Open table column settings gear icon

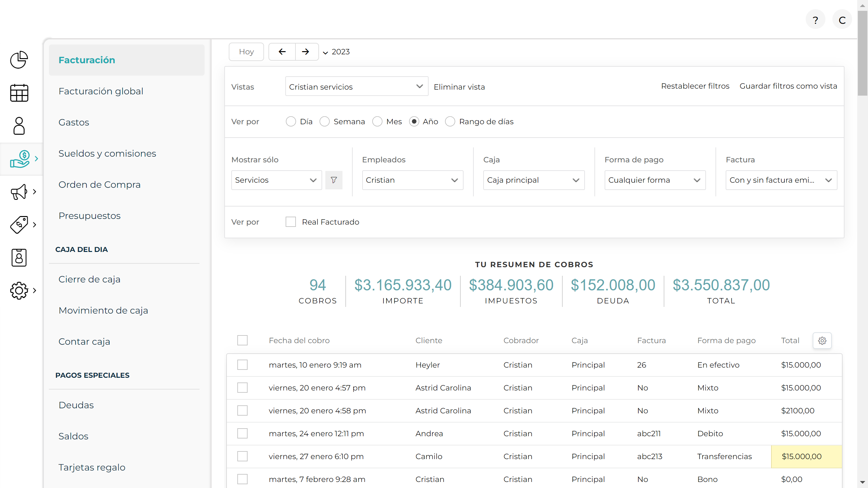point(822,341)
